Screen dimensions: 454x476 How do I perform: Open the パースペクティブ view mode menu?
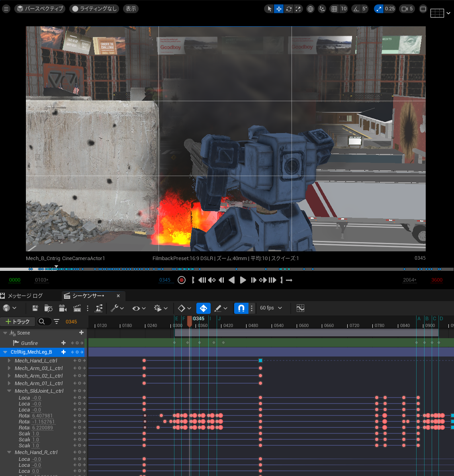tap(40, 9)
